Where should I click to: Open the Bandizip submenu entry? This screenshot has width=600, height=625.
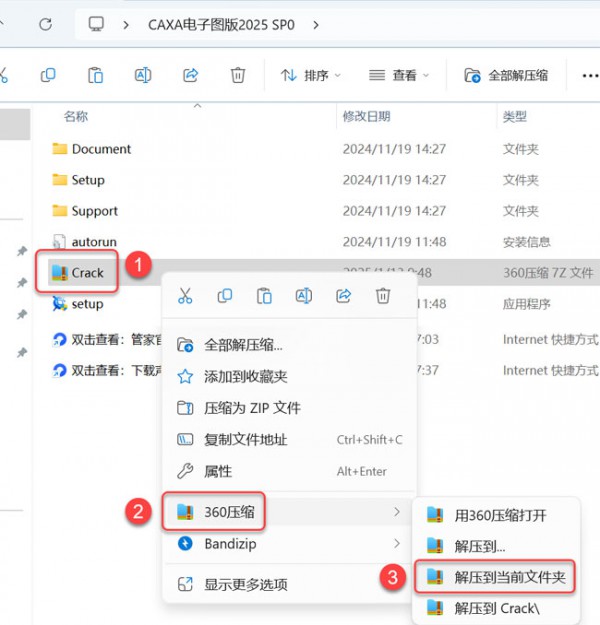tap(290, 544)
